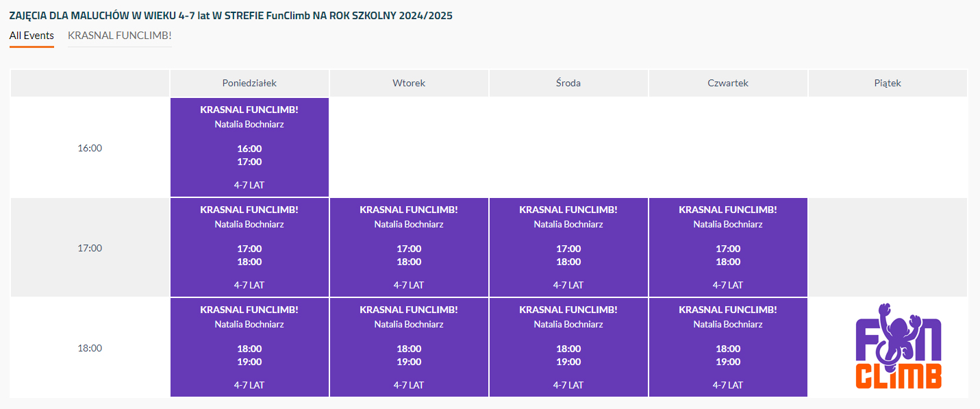The width and height of the screenshot is (980, 409).
Task: Click the Czwartek column header
Action: click(x=728, y=83)
